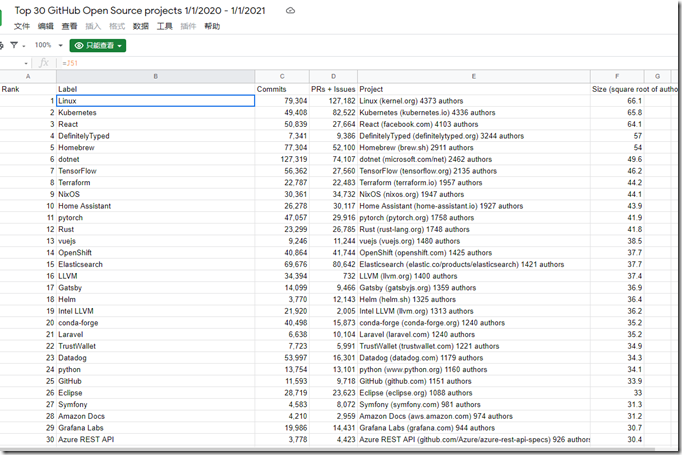This screenshot has height=455, width=682.
Task: Click PRs + Issues value 82,522
Action: pyautogui.click(x=334, y=113)
